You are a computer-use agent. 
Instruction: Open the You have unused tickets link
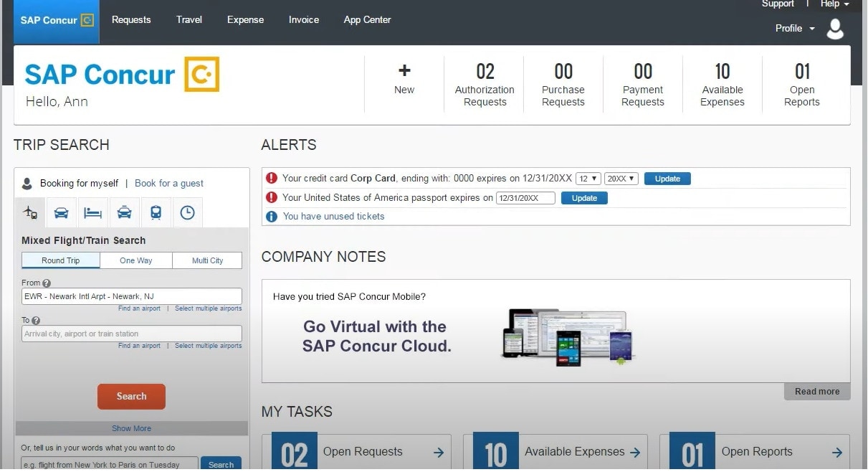point(334,217)
